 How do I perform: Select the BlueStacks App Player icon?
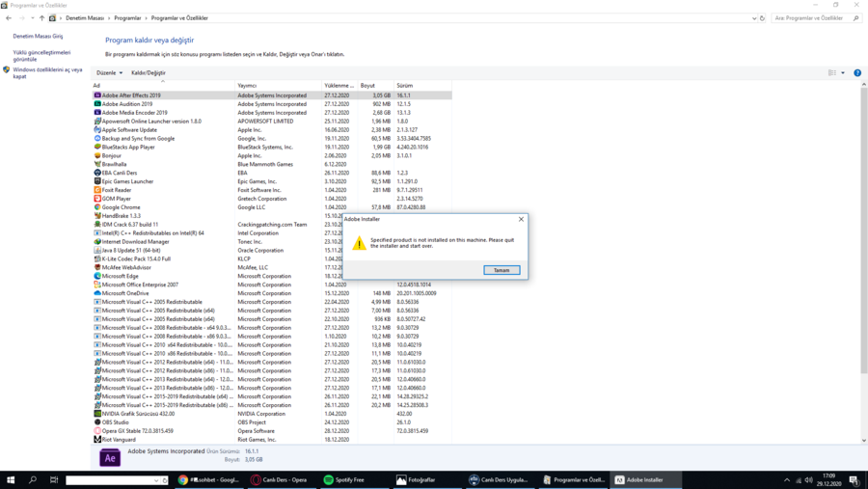97,147
